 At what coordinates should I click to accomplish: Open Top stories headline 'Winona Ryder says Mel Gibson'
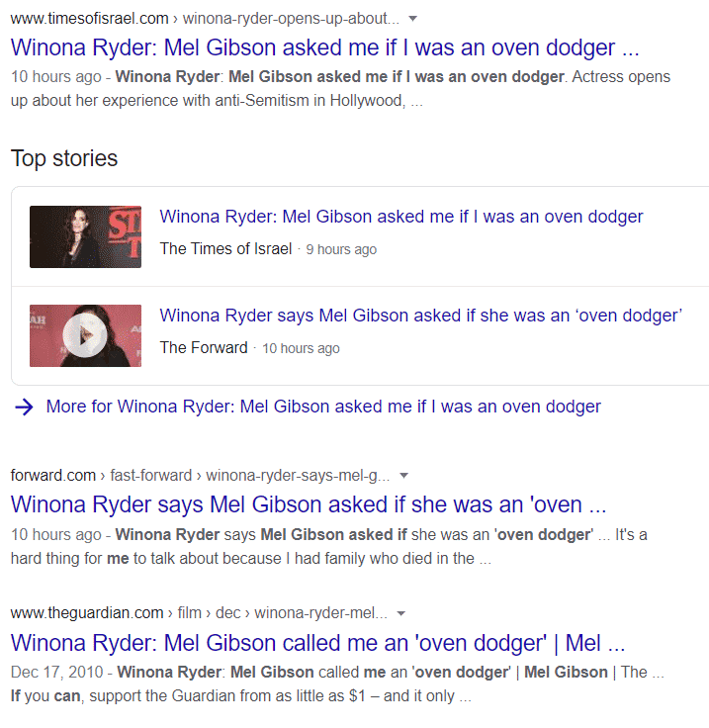[421, 316]
